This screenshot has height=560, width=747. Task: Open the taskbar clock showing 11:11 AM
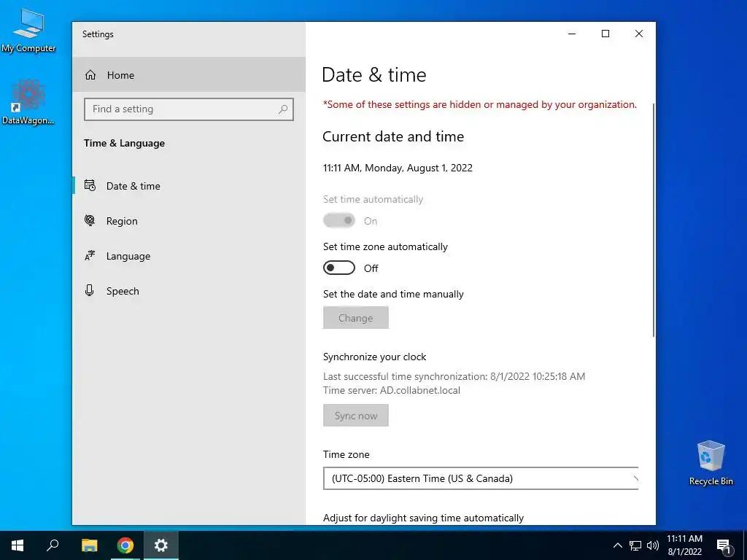coord(684,545)
